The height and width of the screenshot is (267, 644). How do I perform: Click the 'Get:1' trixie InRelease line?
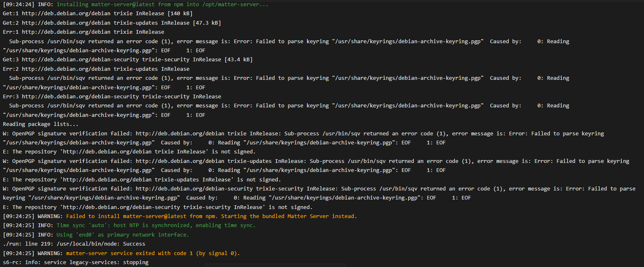(98, 14)
